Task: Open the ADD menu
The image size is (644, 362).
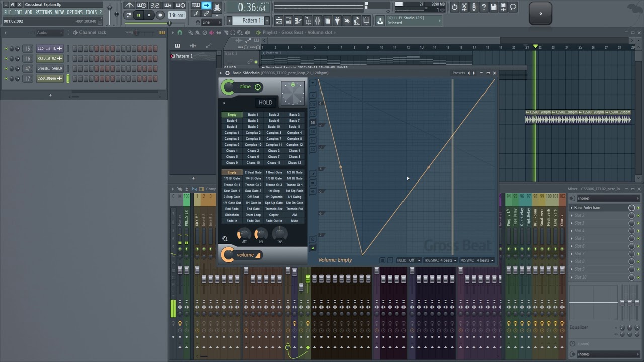Action: tap(29, 12)
